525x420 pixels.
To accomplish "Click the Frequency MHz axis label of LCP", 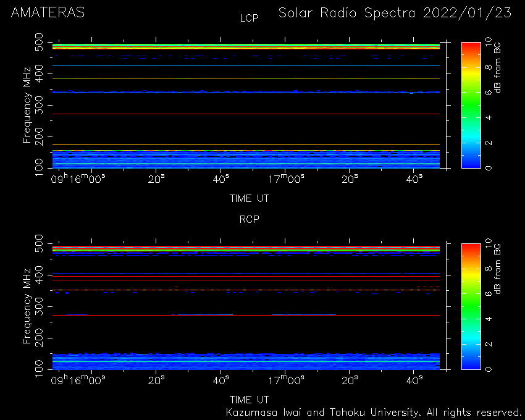I will (x=27, y=105).
